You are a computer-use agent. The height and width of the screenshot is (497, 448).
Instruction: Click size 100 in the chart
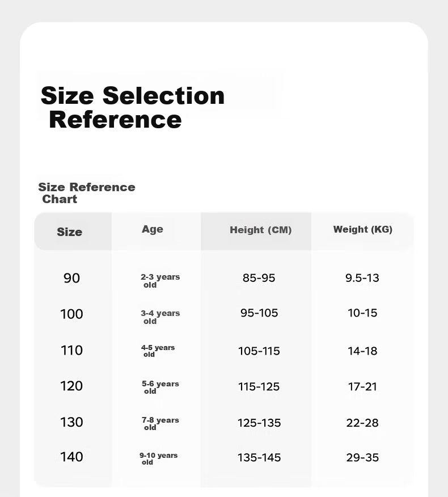tap(71, 314)
